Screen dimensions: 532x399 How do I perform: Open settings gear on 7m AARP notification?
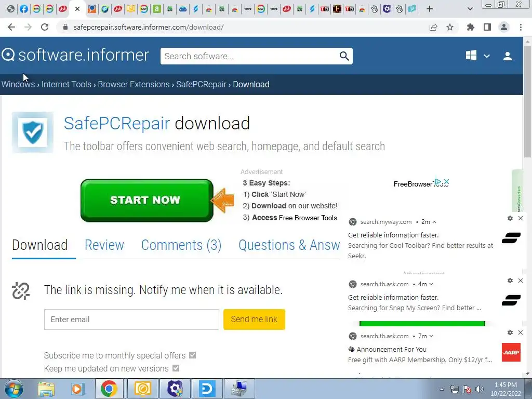510,332
